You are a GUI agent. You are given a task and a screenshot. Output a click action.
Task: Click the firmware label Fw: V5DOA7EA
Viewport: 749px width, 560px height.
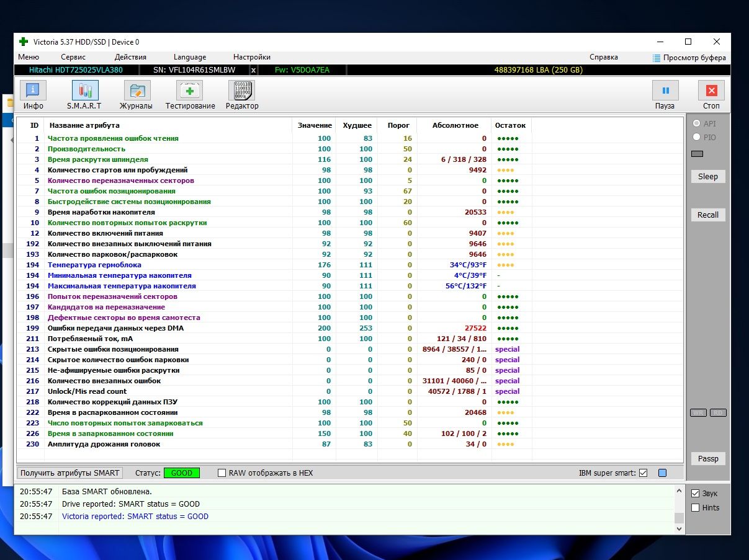tap(302, 70)
